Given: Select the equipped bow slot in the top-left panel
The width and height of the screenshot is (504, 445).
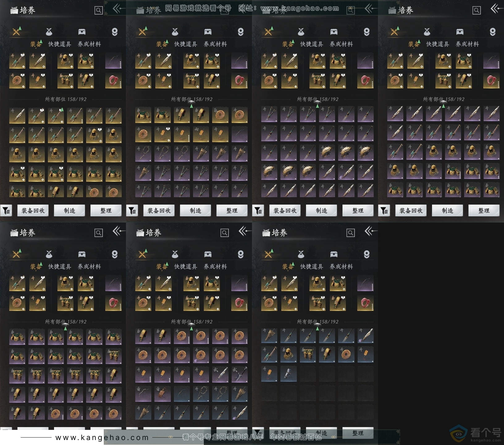Looking at the screenshot, I should tap(114, 61).
